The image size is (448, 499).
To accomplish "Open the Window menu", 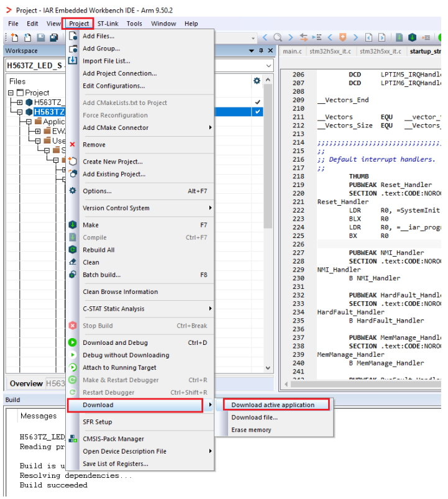I will tap(163, 24).
